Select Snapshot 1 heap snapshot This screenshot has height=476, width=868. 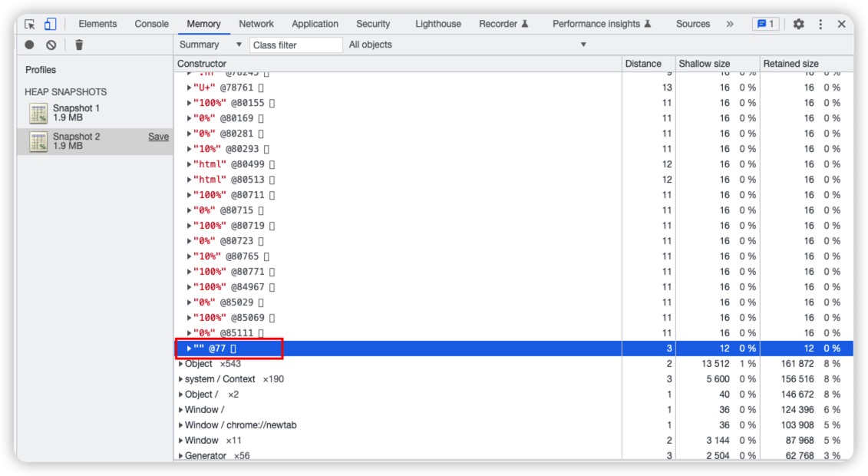76,113
